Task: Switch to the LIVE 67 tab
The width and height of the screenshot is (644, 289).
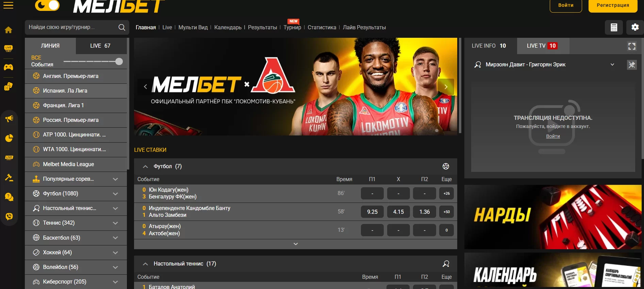Action: click(x=100, y=46)
